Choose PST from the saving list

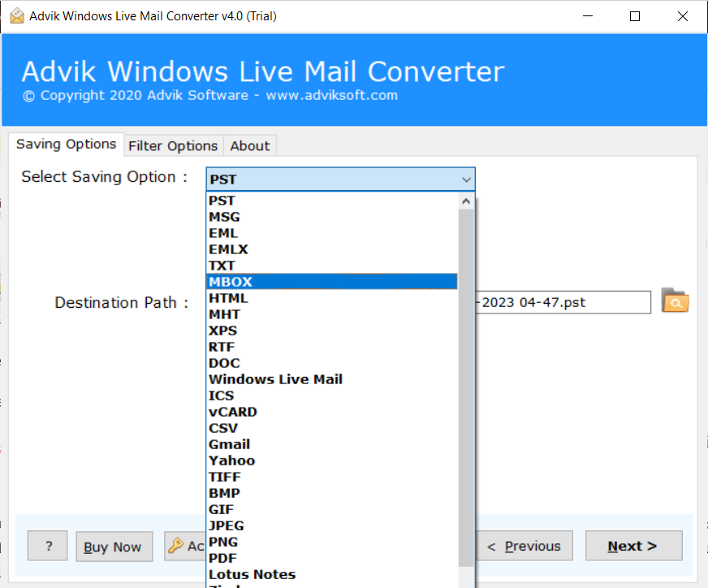[332, 201]
